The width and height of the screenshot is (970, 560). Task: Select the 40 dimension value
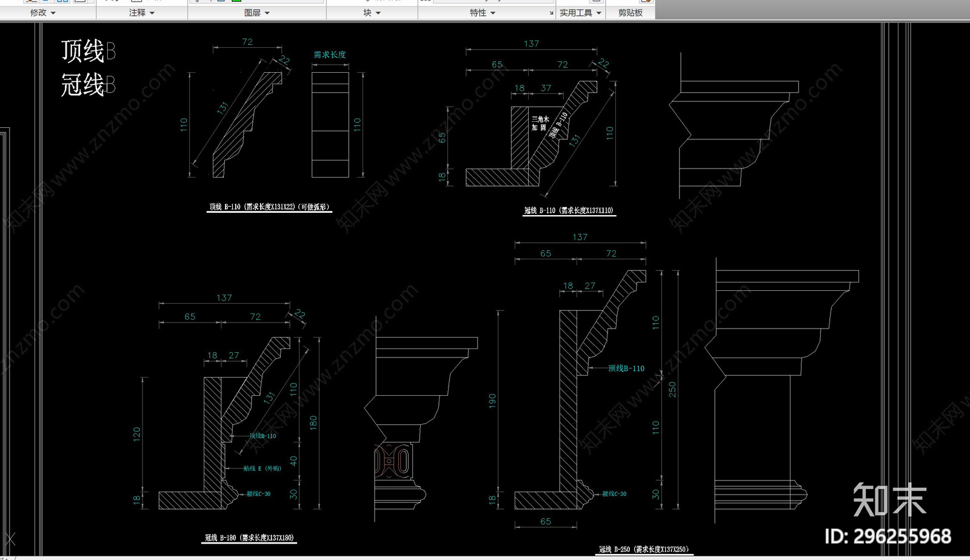tap(293, 461)
